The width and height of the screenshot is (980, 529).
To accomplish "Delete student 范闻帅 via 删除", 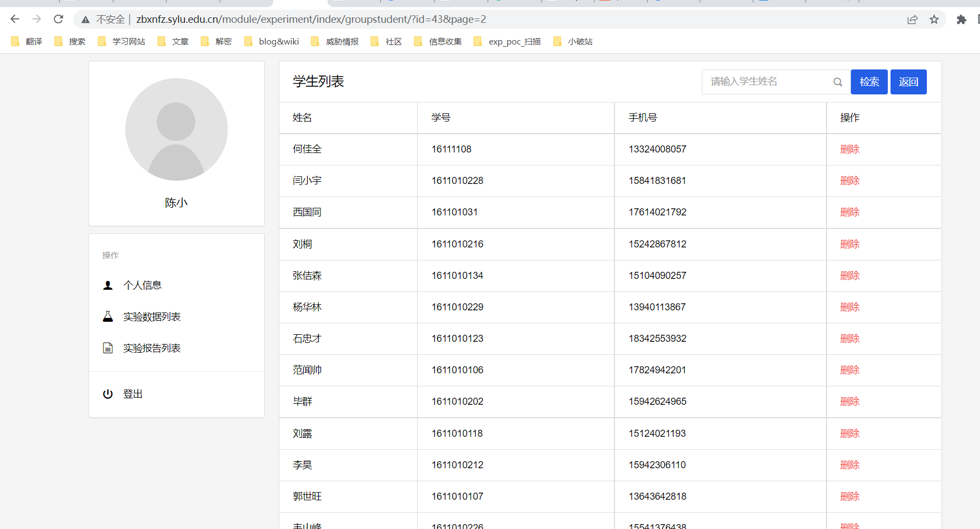I will coord(850,370).
